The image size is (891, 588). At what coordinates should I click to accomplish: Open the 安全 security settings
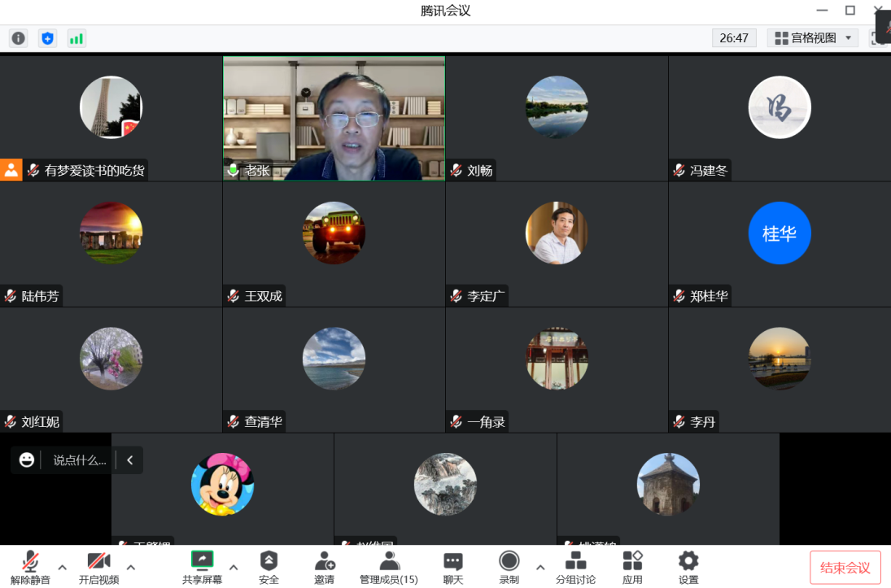click(269, 566)
